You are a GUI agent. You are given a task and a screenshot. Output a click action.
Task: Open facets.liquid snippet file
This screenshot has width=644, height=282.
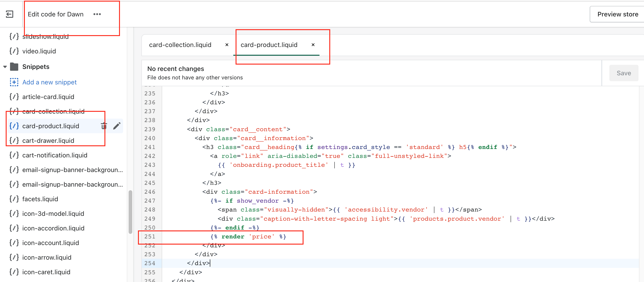(x=40, y=199)
